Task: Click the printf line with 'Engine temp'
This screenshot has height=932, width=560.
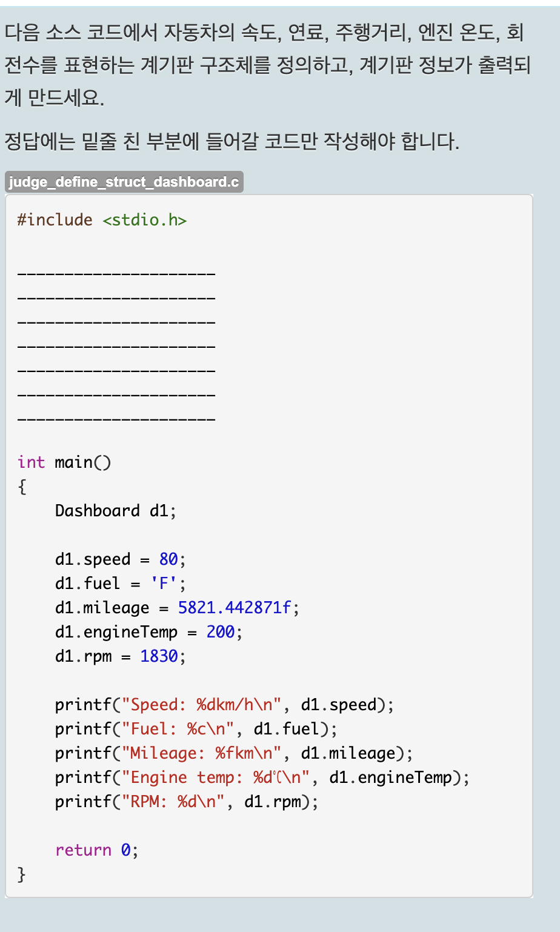Action: [x=262, y=777]
